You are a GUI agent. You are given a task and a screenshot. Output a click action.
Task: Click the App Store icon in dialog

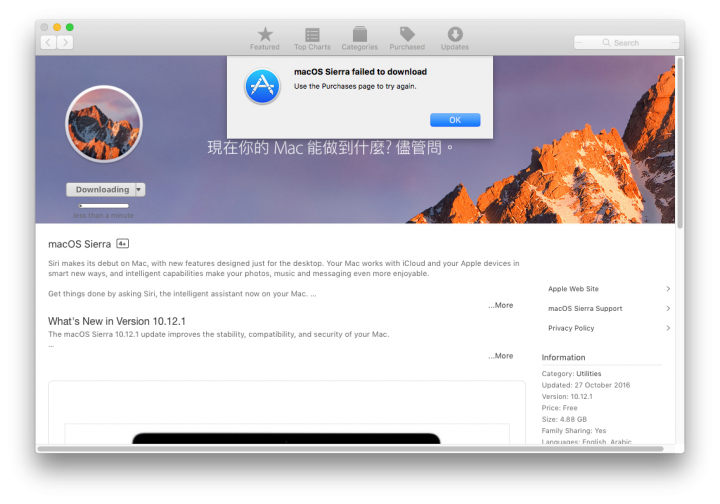(x=262, y=86)
